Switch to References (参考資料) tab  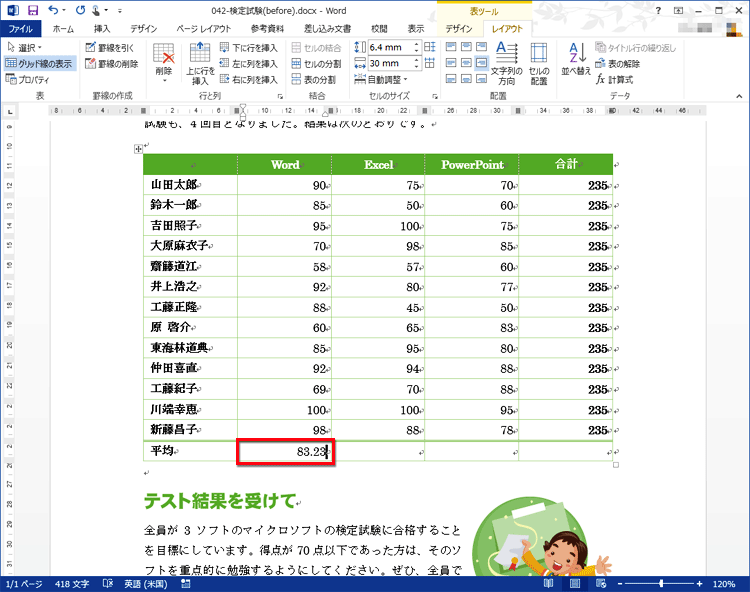(x=267, y=29)
